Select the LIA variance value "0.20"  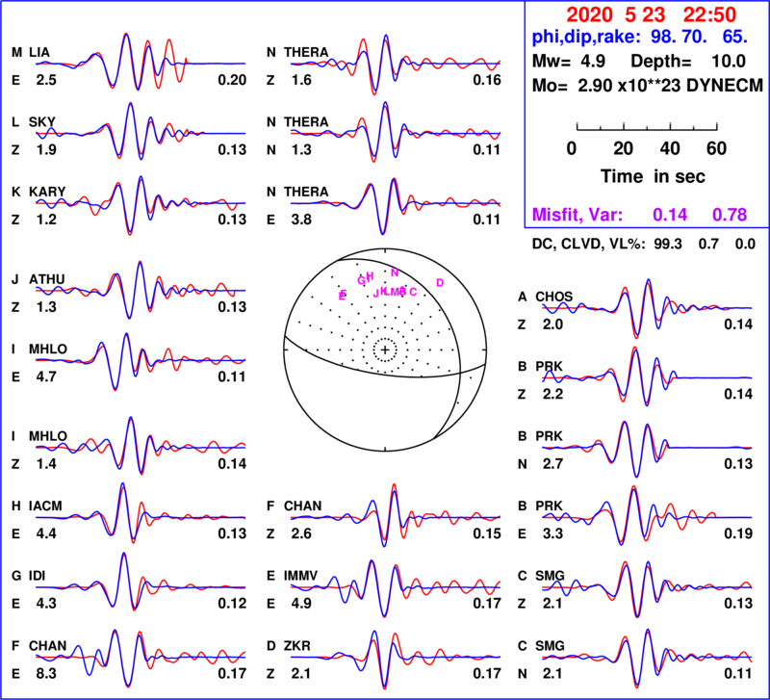pos(232,80)
